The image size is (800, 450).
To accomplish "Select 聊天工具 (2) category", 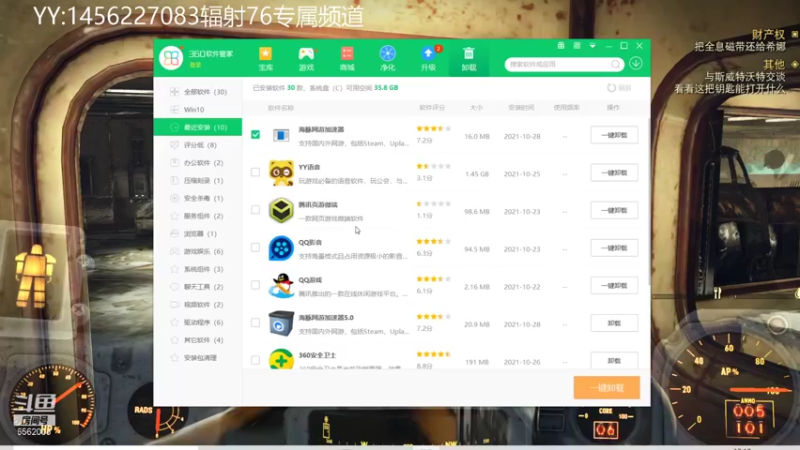I will (x=198, y=287).
